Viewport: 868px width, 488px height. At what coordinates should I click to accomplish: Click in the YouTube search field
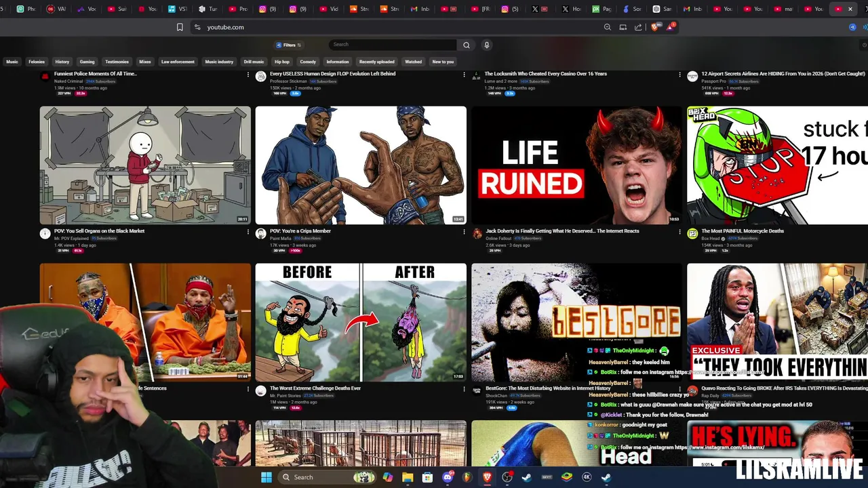393,45
